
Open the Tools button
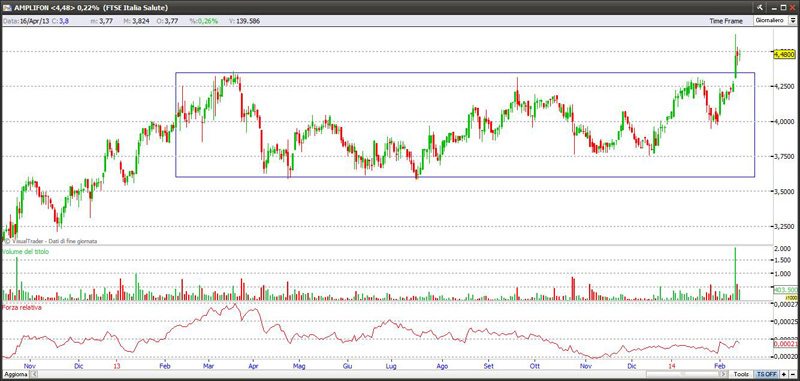[x=741, y=374]
